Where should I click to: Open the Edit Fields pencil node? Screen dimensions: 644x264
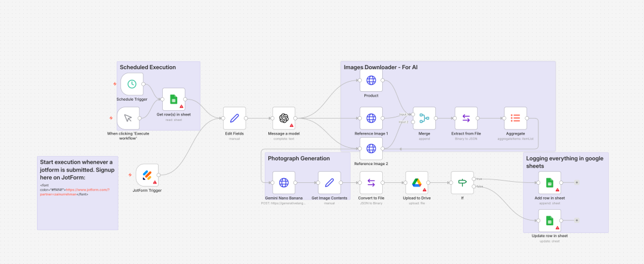click(x=234, y=118)
